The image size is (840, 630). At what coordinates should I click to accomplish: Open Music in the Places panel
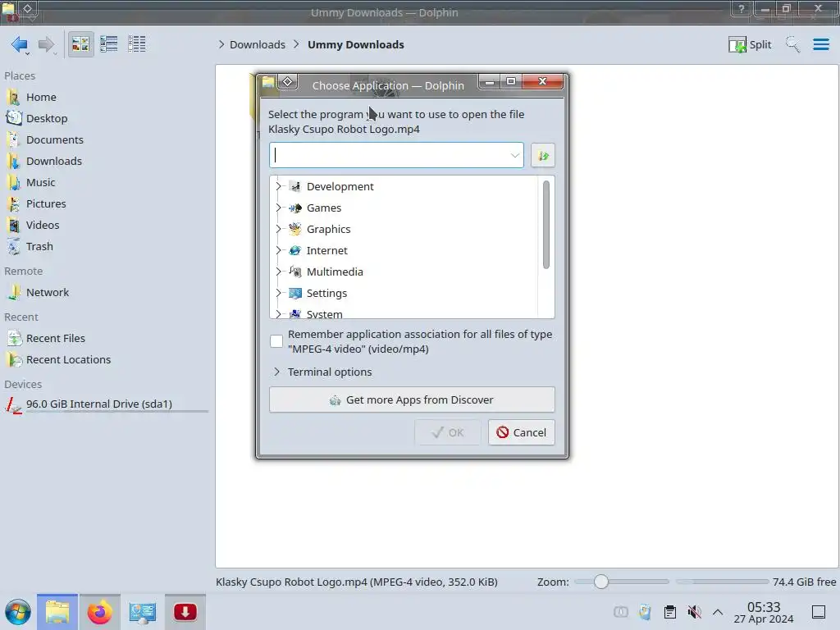click(41, 183)
